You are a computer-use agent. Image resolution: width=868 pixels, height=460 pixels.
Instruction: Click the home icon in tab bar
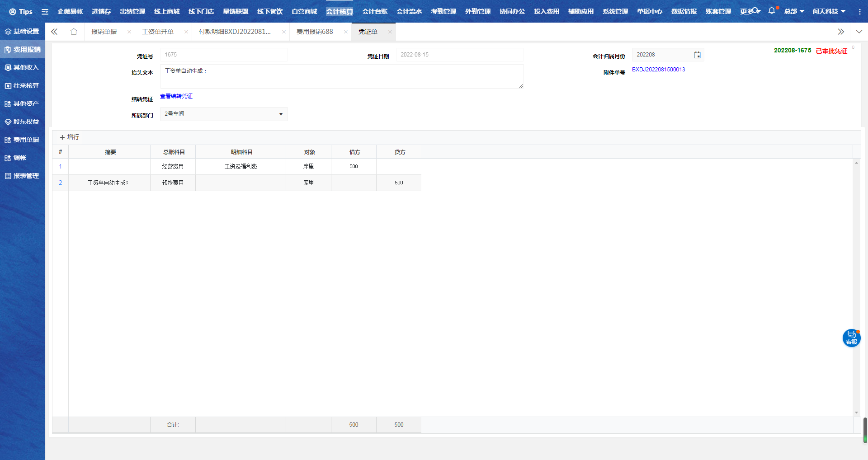click(x=74, y=32)
